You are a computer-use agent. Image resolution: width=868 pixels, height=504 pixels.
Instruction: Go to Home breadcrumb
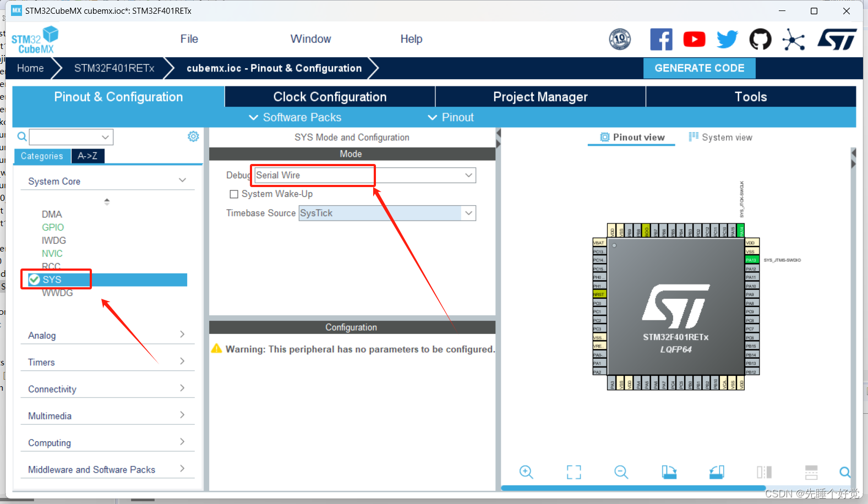pos(30,68)
